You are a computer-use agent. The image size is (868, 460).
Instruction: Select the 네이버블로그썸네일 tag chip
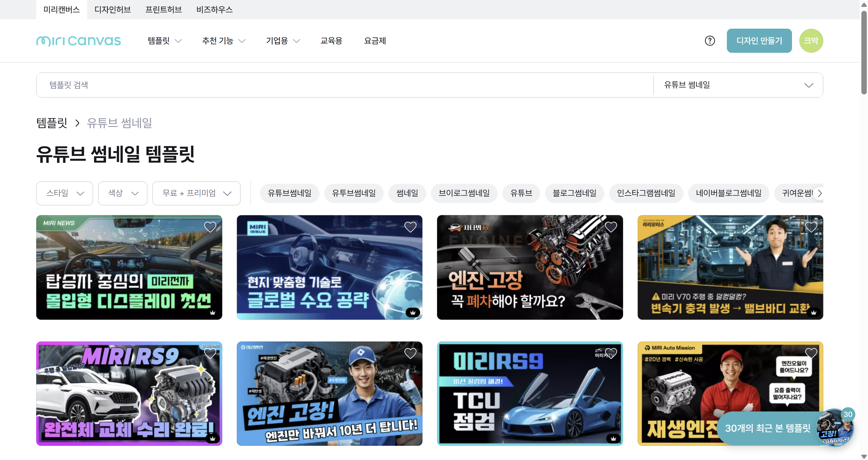(x=728, y=193)
